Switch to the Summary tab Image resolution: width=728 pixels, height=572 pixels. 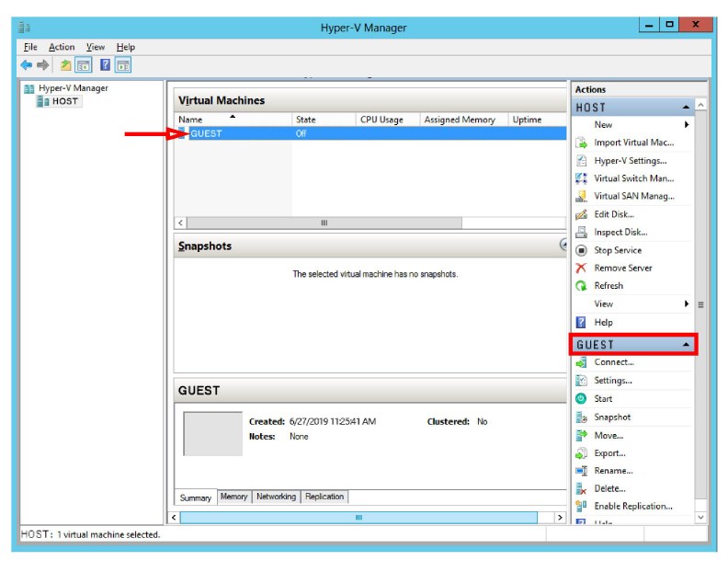point(196,498)
